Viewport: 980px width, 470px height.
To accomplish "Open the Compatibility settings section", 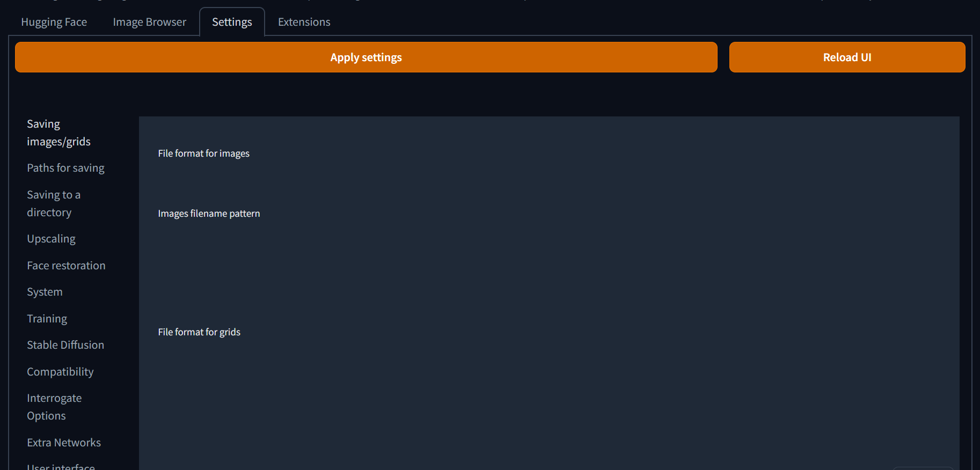I will tap(60, 371).
